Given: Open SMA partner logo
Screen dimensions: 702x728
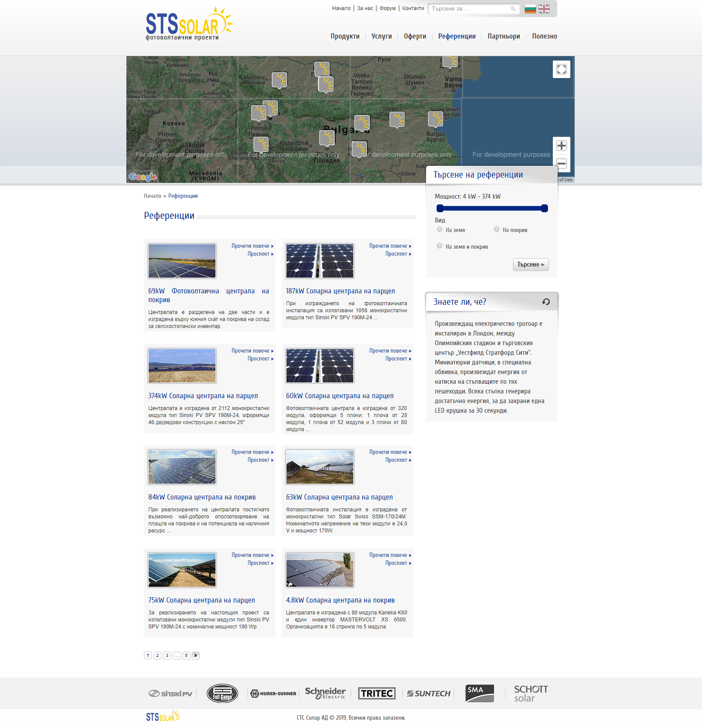Looking at the screenshot, I should coord(480,693).
